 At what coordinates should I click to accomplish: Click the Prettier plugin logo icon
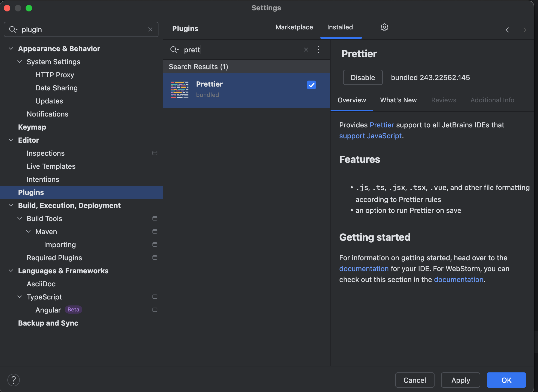coord(180,89)
